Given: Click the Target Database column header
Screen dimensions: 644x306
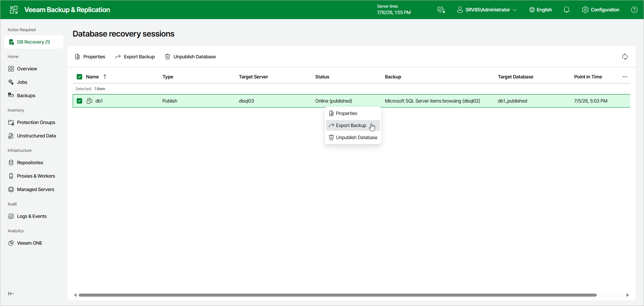Looking at the screenshot, I should pos(515,77).
